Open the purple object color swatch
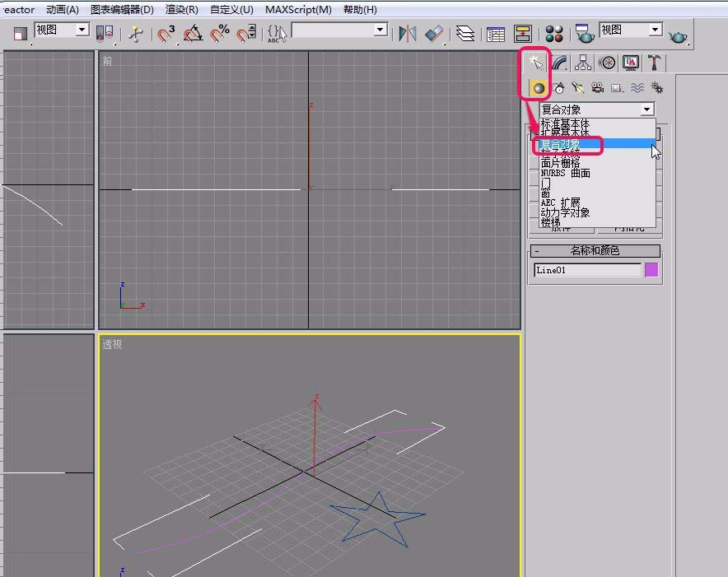The width and height of the screenshot is (728, 577). tap(651, 270)
